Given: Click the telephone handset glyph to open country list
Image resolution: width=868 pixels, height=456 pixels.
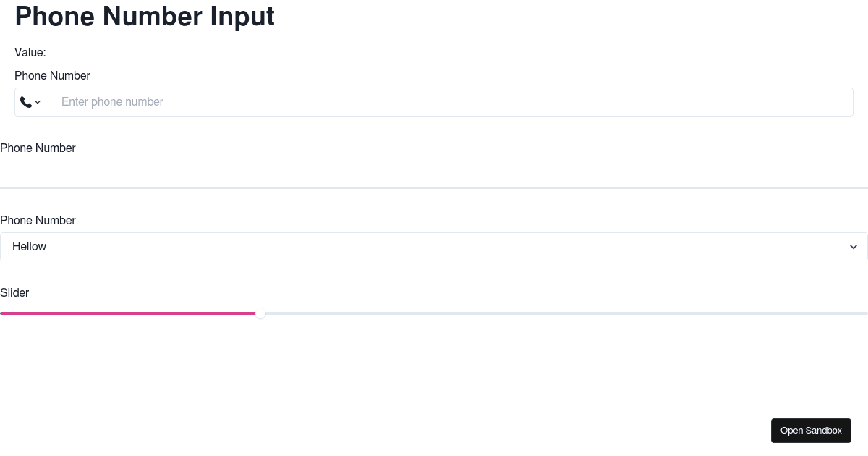Looking at the screenshot, I should point(26,102).
